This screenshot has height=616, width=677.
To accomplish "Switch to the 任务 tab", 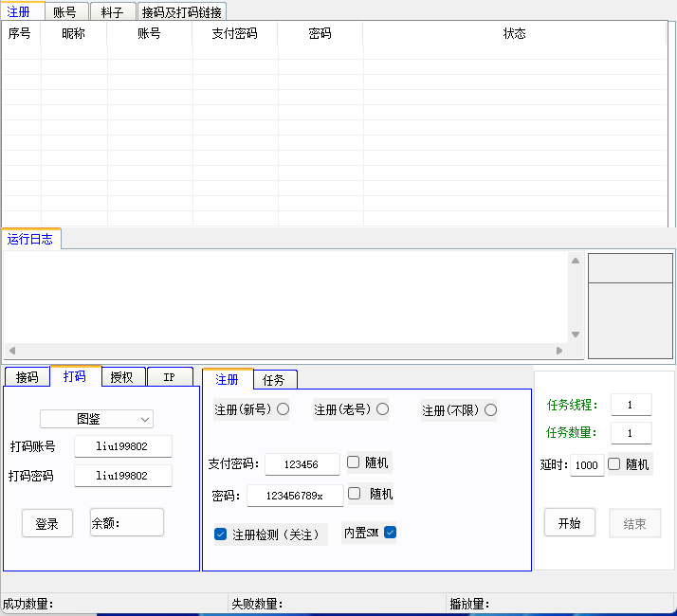I will click(x=273, y=380).
